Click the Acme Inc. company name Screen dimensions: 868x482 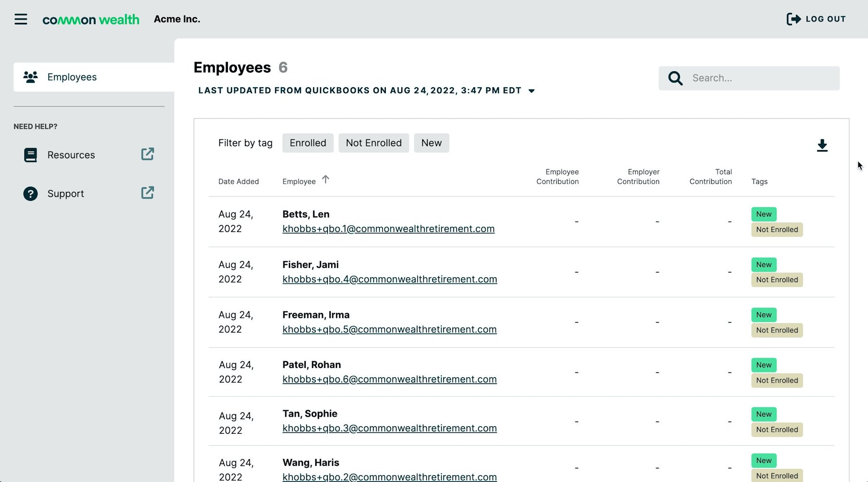pyautogui.click(x=177, y=19)
